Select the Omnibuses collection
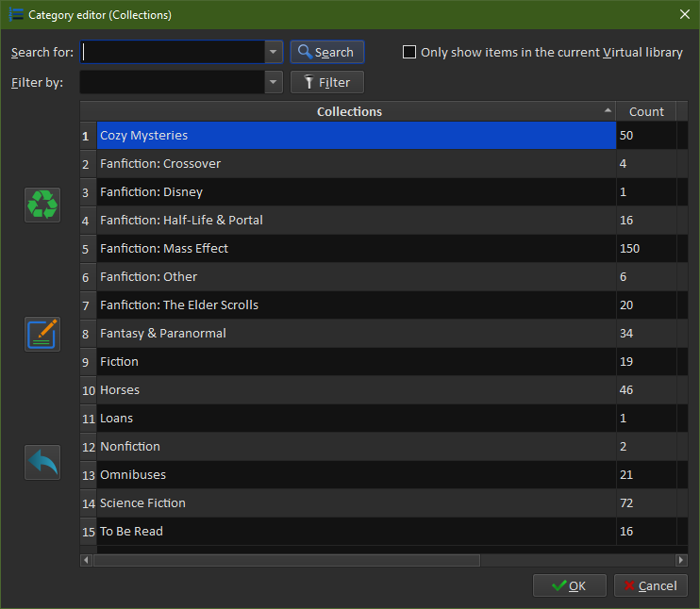 click(x=357, y=475)
